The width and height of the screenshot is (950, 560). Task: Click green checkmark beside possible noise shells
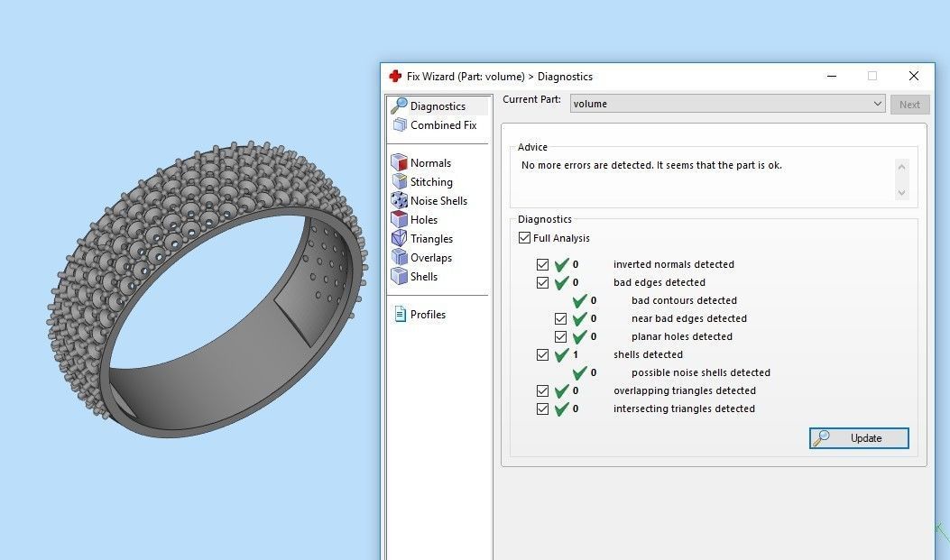(x=580, y=372)
